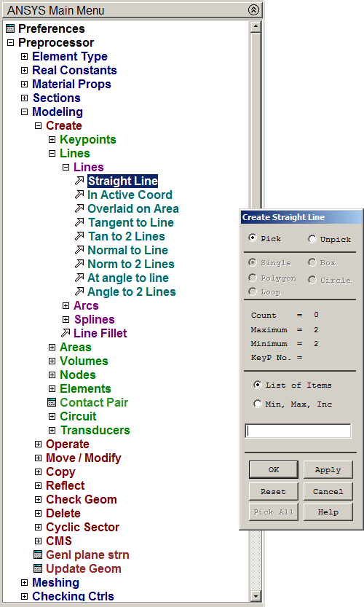Click OK in Create Straight Line dialog
This screenshot has width=364, height=607.
[274, 469]
